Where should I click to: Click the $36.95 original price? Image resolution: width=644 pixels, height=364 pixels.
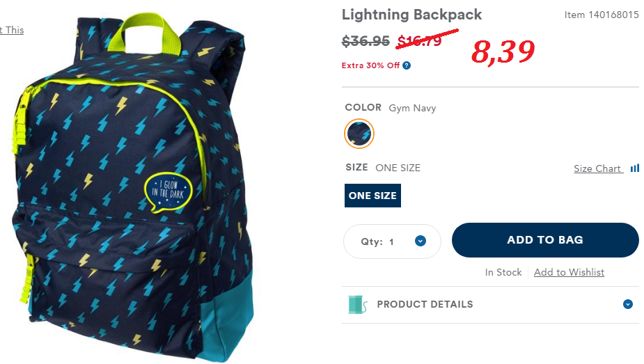[x=366, y=41]
